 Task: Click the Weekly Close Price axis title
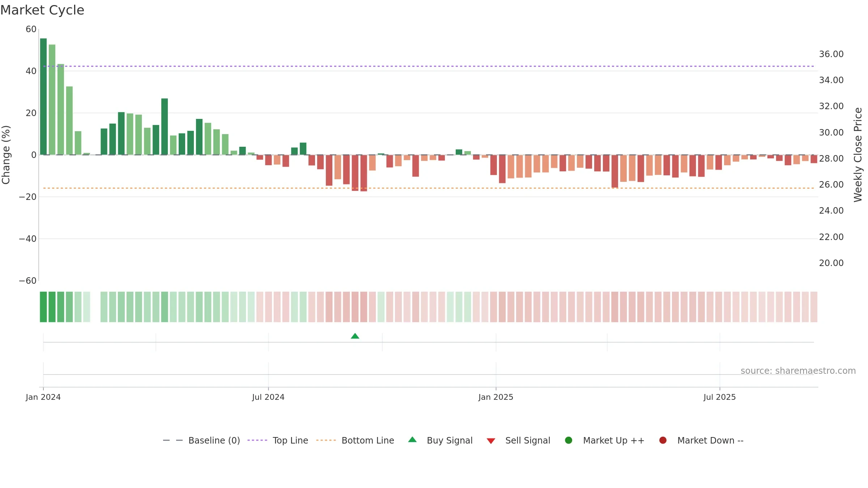click(858, 155)
